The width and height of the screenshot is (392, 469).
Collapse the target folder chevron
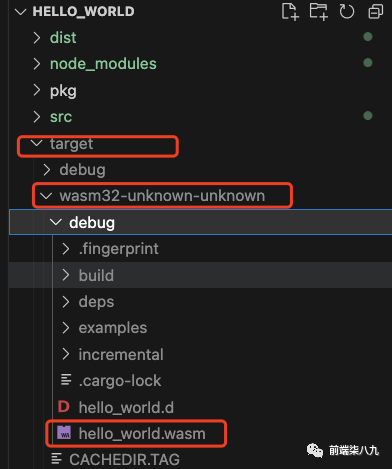coord(36,143)
